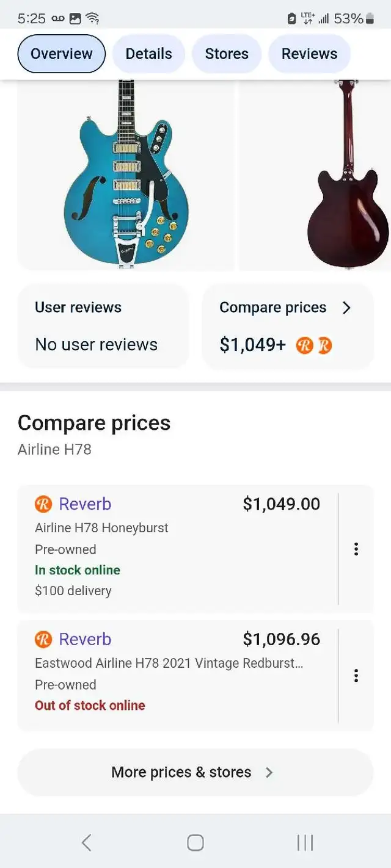Open the User reviews card

click(103, 326)
